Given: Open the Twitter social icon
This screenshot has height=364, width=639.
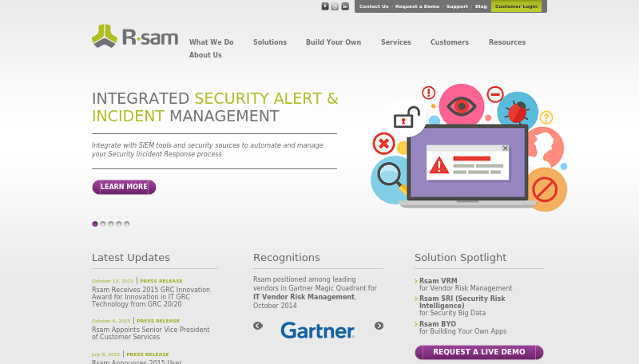Looking at the screenshot, I should tap(335, 6).
